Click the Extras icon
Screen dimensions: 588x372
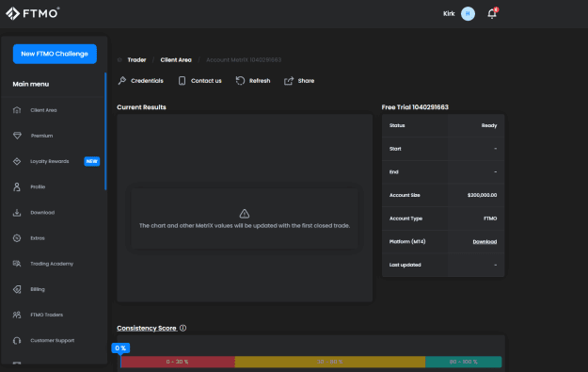pos(17,238)
